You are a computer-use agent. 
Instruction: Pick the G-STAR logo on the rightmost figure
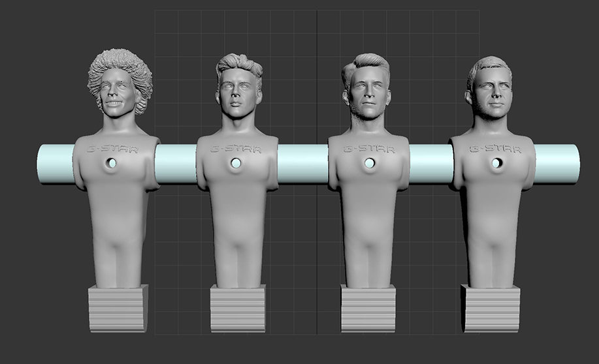(x=496, y=149)
